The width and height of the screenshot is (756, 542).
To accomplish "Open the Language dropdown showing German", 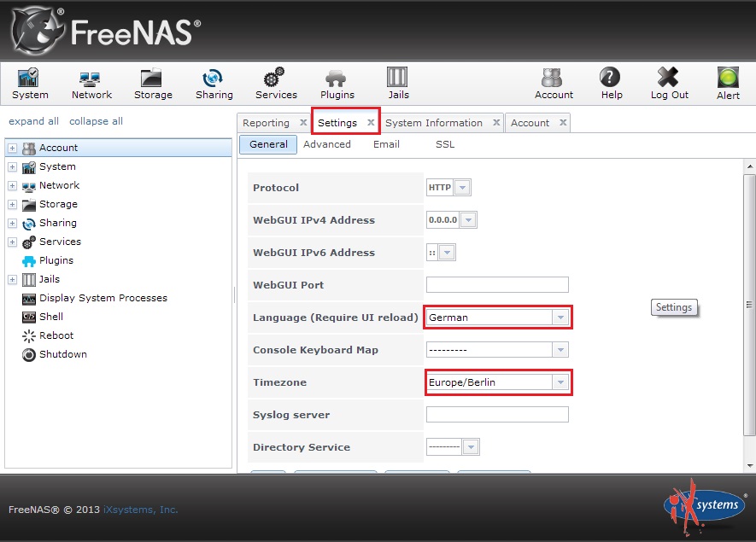I will [x=560, y=318].
